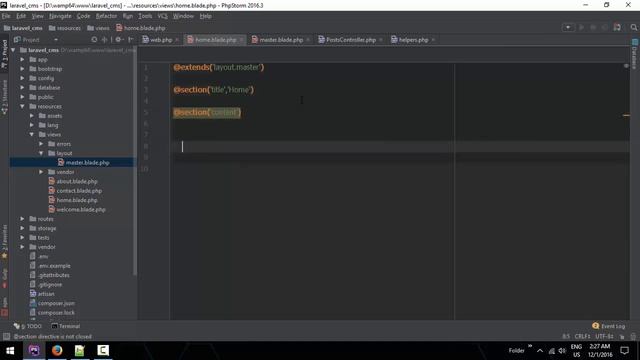Image resolution: width=640 pixels, height=360 pixels.
Task: Click laravel_cms breadcrumb in navigation bar
Action: tap(23, 28)
